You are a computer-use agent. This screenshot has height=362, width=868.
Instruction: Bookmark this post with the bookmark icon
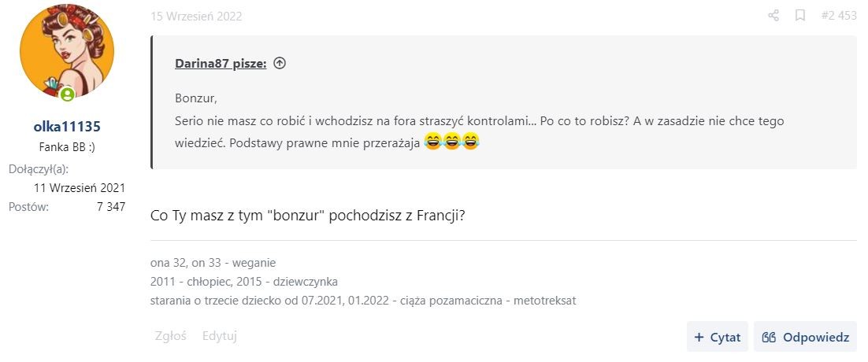800,16
